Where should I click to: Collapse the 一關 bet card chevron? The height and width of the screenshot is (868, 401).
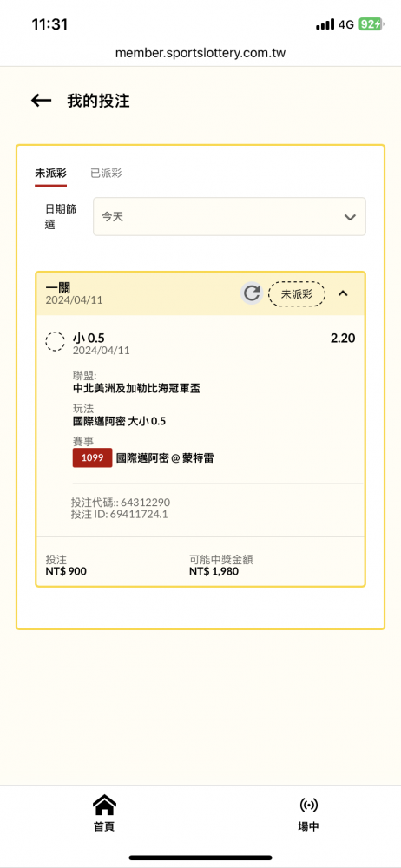(x=343, y=293)
